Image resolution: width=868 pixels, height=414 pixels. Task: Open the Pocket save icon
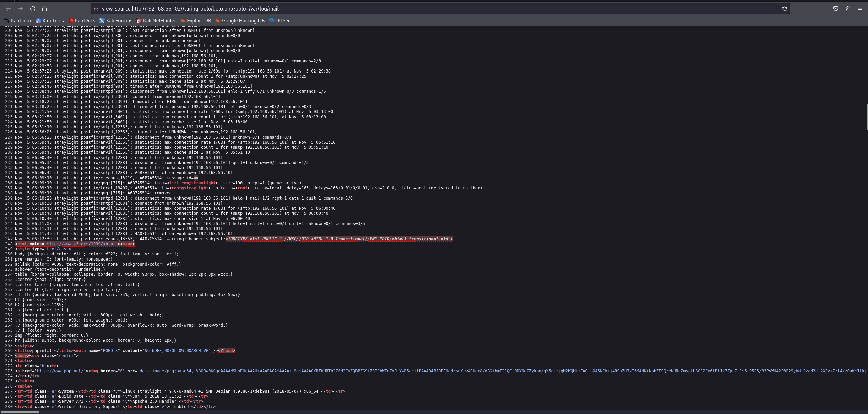tap(836, 9)
